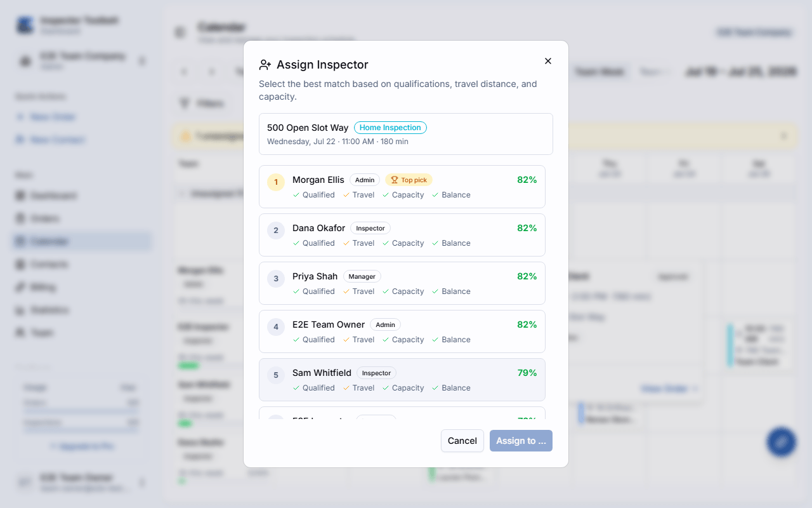The width and height of the screenshot is (812, 508).
Task: Click the Wednesday, Jul 22 · 11:00 AM details line
Action: point(337,142)
